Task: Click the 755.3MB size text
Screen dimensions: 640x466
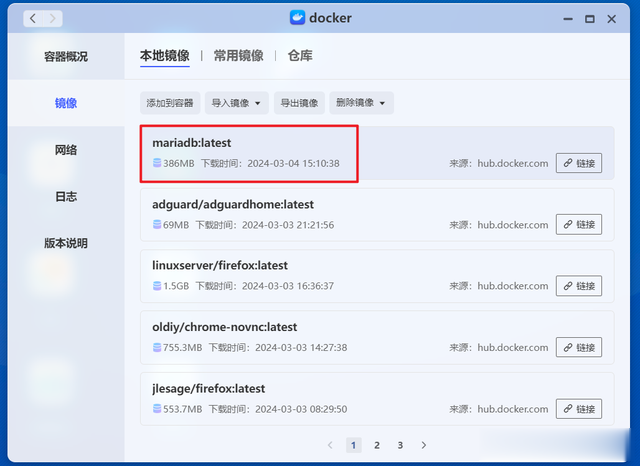Action: coord(182,348)
